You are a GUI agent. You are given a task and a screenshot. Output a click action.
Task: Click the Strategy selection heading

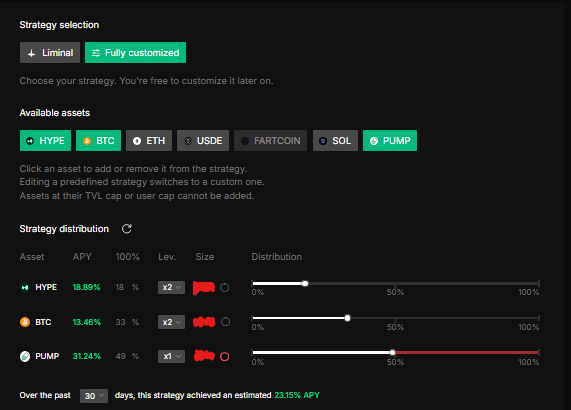pos(59,25)
